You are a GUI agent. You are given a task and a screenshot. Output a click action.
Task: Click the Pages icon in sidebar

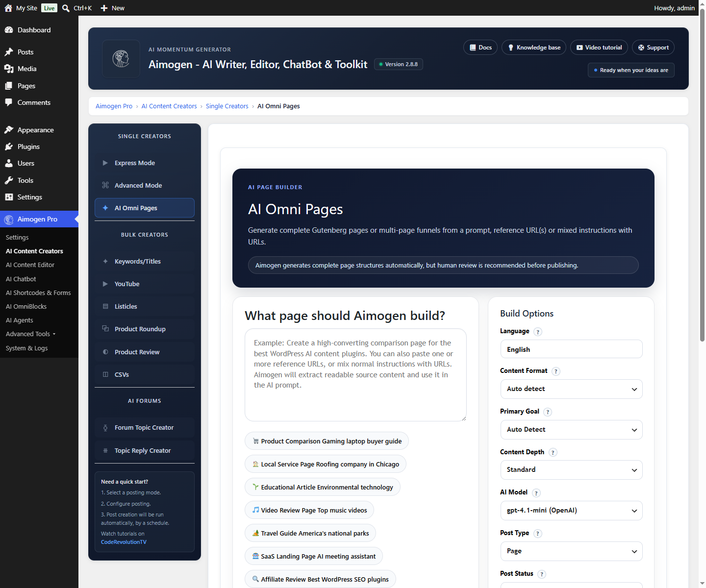[x=9, y=86]
